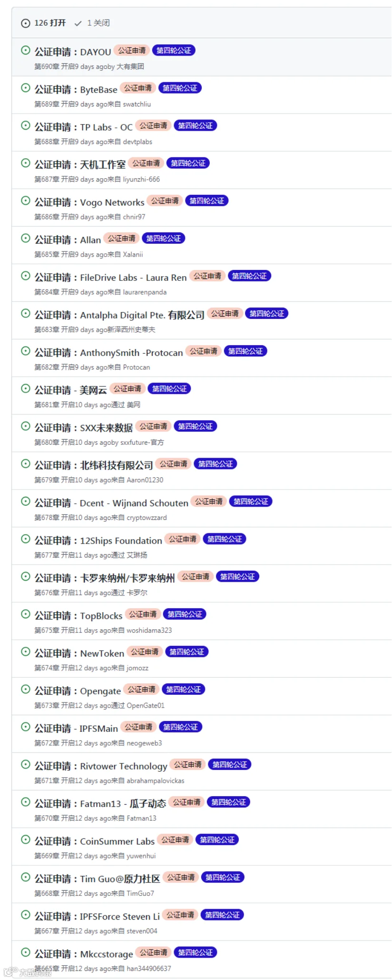
Task: Click open-issue icon beside IPFSMain row
Action: (26, 726)
